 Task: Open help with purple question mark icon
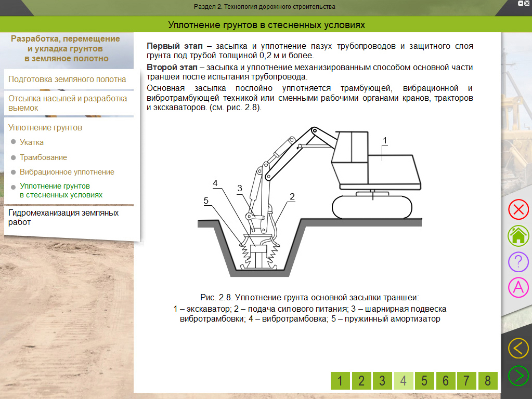518,261
